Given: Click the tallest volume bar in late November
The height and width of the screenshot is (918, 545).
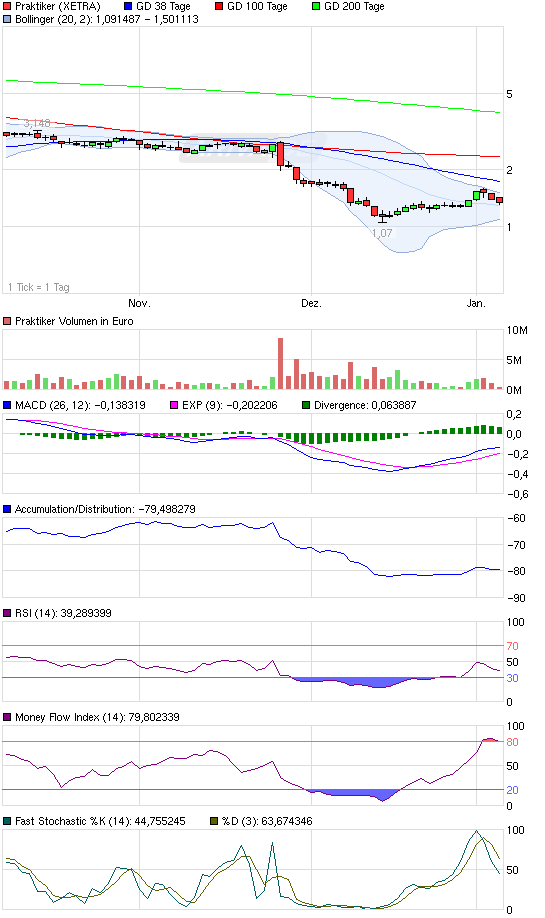Looking at the screenshot, I should coord(280,364).
